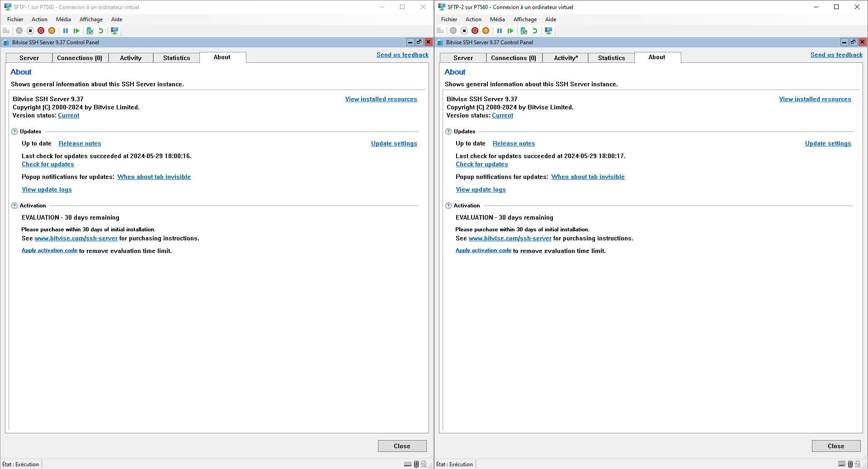
Task: Reset SFTP-1 VM with green play icon
Action: (x=76, y=31)
